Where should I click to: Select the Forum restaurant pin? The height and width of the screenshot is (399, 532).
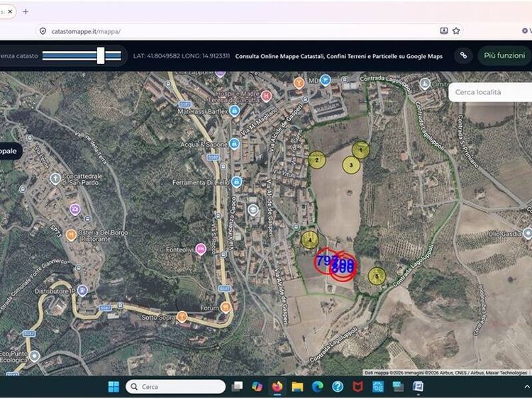pyautogui.click(x=226, y=307)
